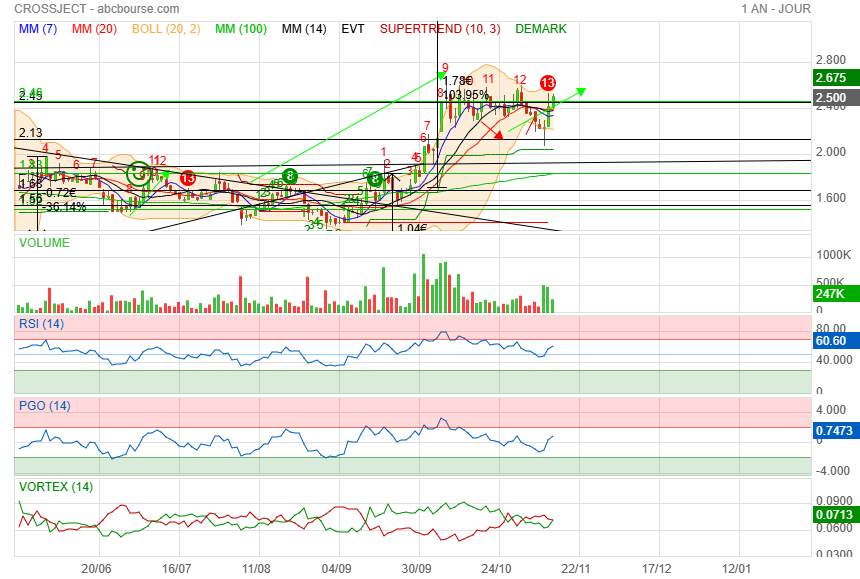Click the green arrowhead at far right of chart

(580, 92)
